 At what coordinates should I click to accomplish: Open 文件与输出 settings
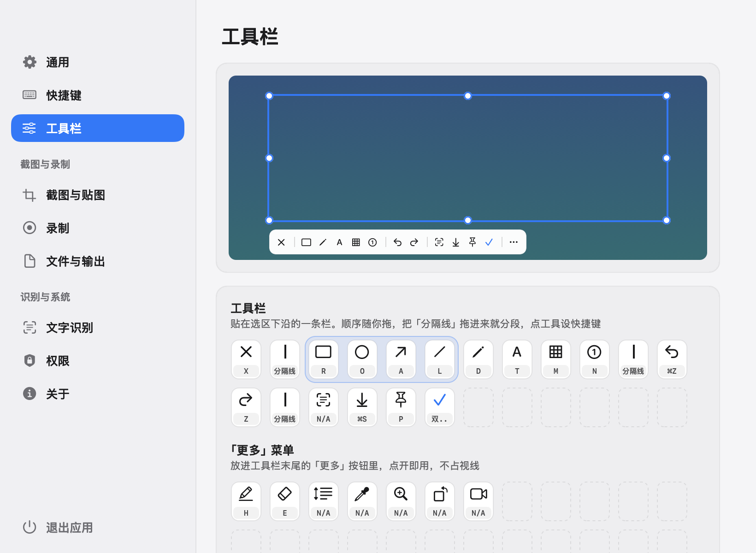[98, 261]
